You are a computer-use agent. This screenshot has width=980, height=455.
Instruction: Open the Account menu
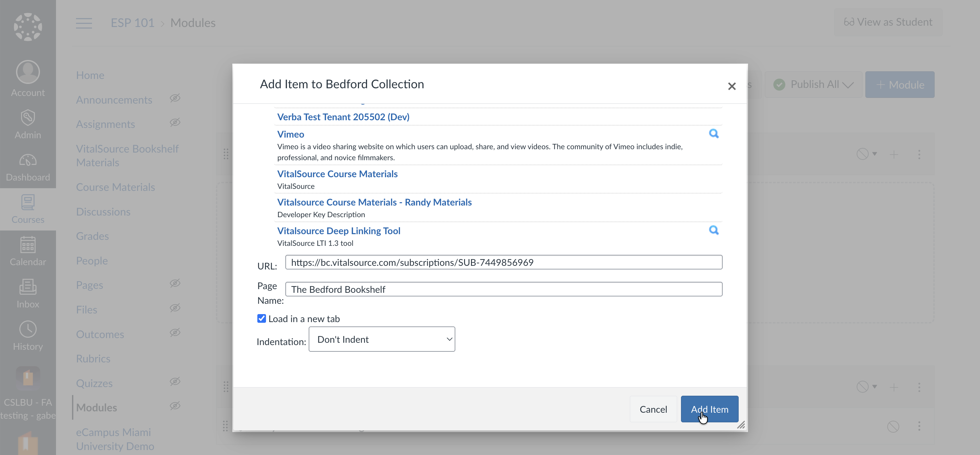pos(28,79)
